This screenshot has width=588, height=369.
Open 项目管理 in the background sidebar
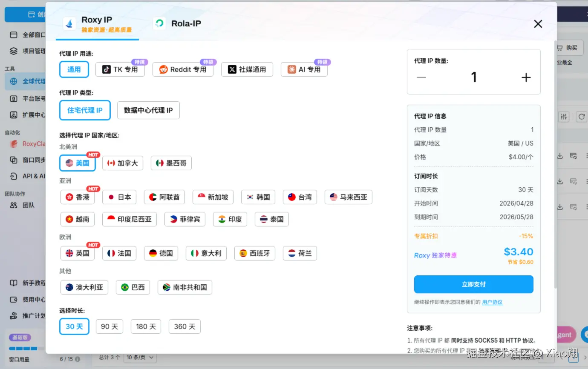(x=28, y=51)
